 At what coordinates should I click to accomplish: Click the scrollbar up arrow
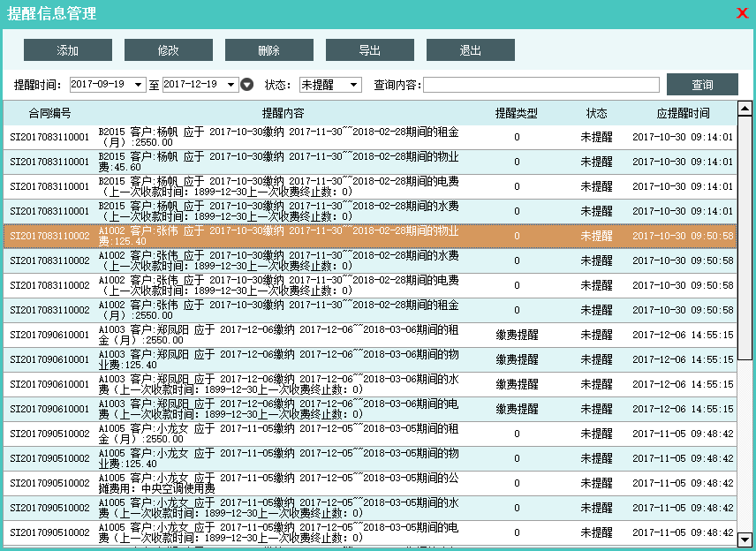(x=745, y=108)
